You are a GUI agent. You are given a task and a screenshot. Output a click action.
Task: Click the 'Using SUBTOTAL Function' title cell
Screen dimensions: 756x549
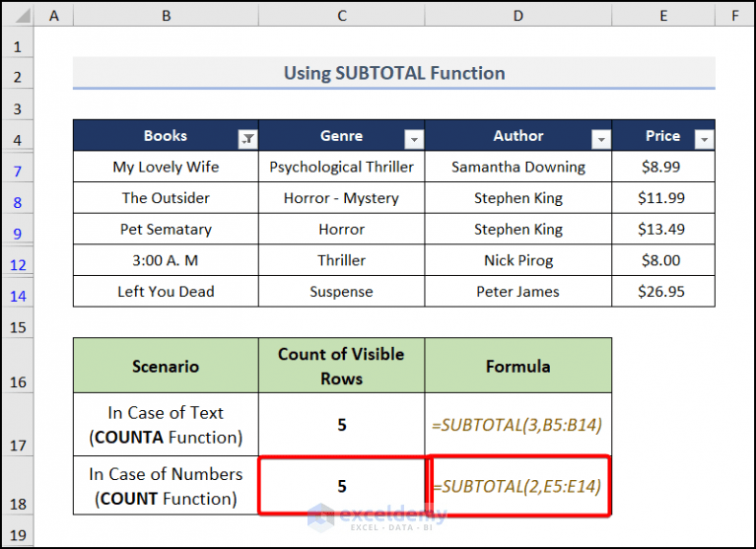point(394,73)
